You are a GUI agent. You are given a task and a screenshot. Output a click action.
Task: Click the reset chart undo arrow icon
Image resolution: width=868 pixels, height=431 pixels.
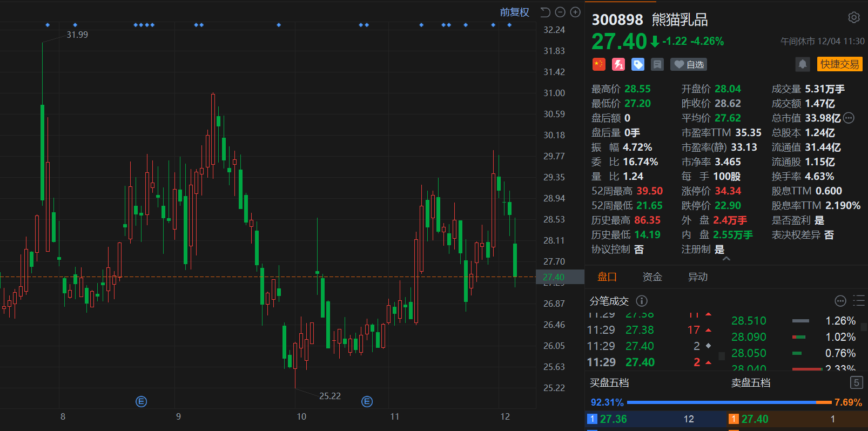[x=546, y=12]
